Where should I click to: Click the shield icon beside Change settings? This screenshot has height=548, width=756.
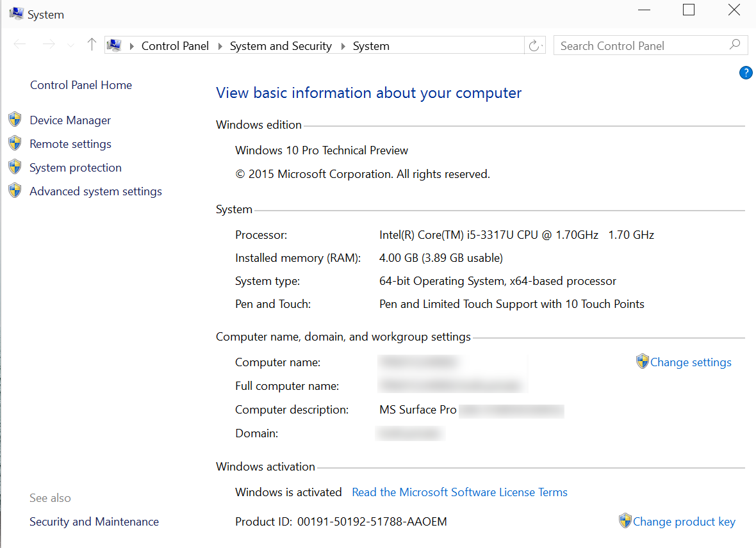point(642,361)
